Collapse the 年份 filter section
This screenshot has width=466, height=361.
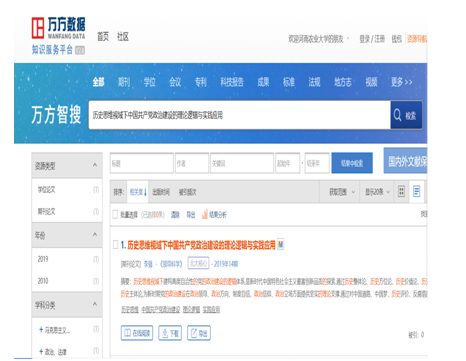[95, 234]
